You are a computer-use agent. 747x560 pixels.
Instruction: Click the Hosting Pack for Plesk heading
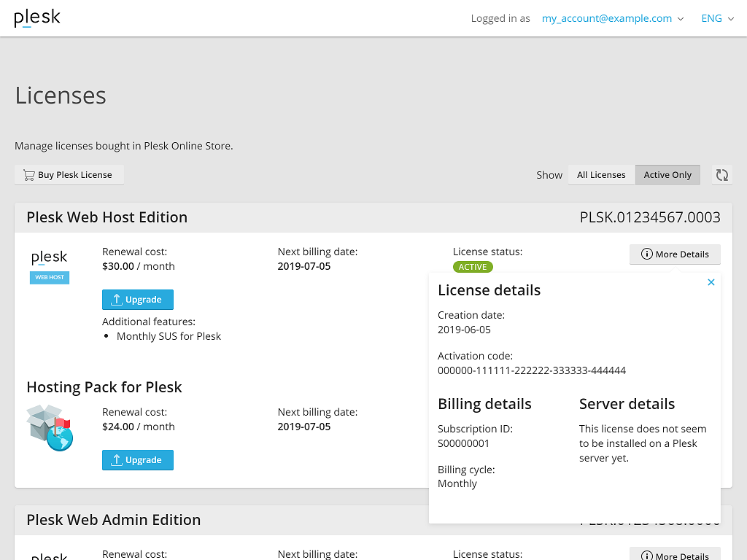tap(104, 387)
